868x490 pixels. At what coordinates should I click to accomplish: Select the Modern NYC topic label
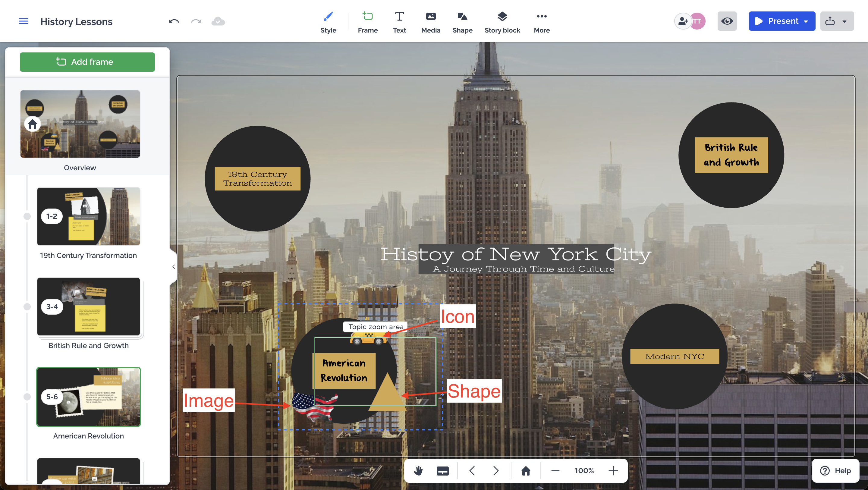coord(675,357)
